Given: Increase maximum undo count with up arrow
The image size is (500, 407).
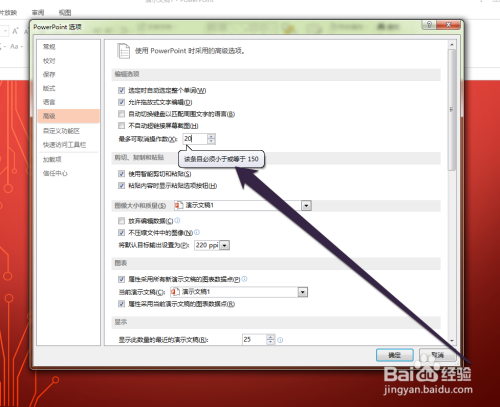Looking at the screenshot, I should coord(211,136).
